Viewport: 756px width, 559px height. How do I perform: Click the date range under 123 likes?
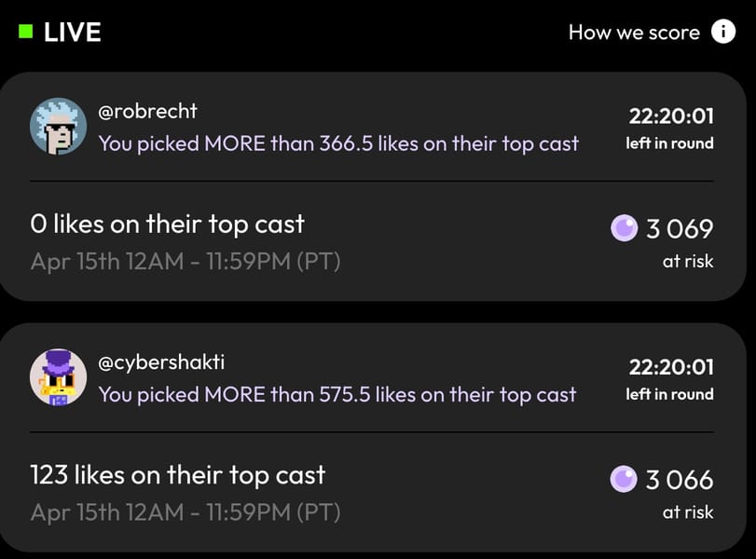[186, 512]
